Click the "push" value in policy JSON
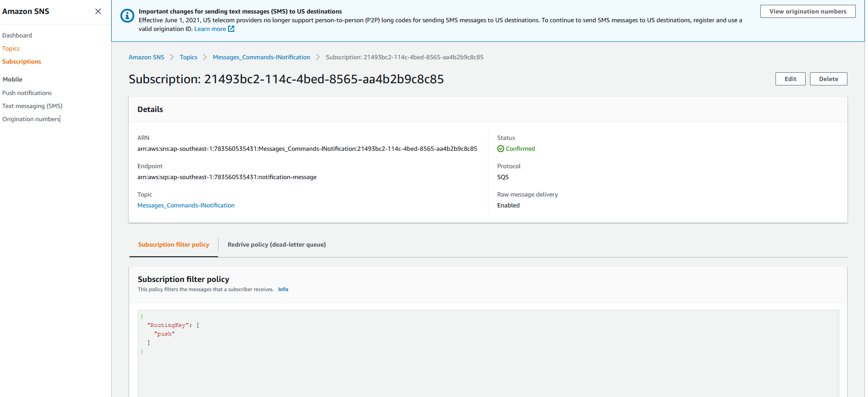 point(164,334)
